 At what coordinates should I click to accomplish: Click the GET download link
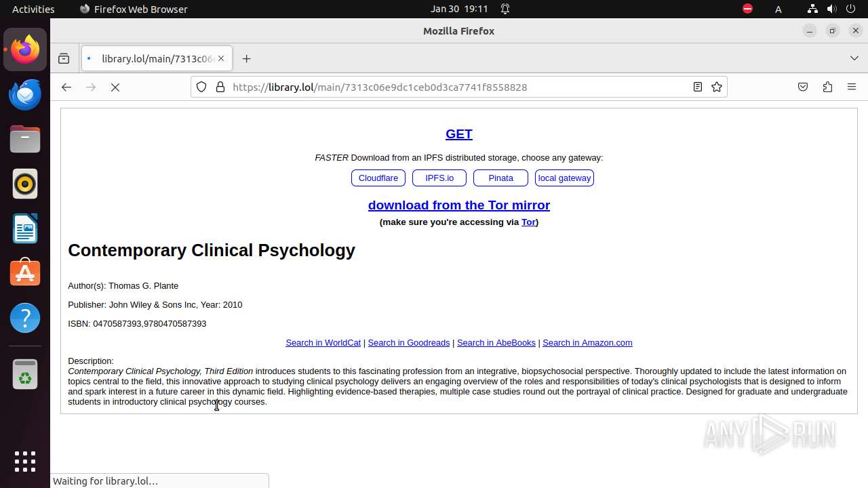point(459,134)
